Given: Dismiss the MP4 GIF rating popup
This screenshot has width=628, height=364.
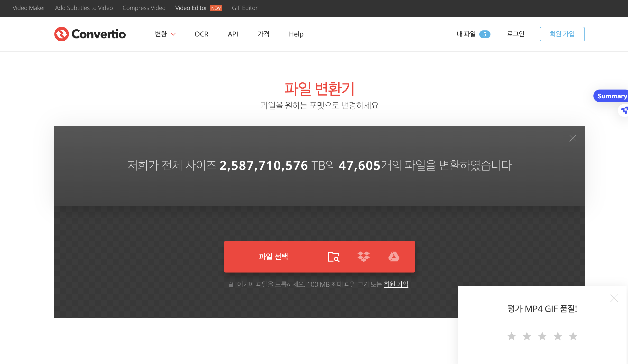Looking at the screenshot, I should coord(614,298).
